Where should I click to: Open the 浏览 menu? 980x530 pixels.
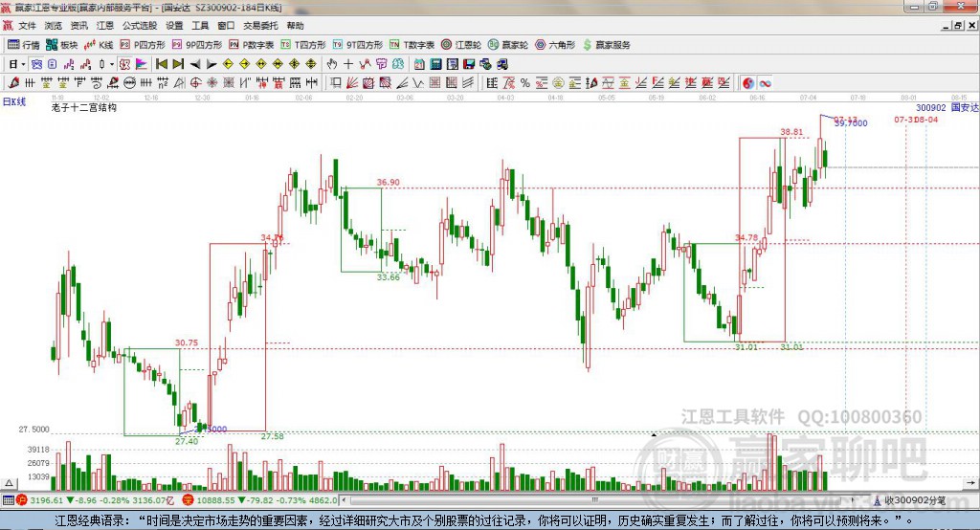(54, 26)
